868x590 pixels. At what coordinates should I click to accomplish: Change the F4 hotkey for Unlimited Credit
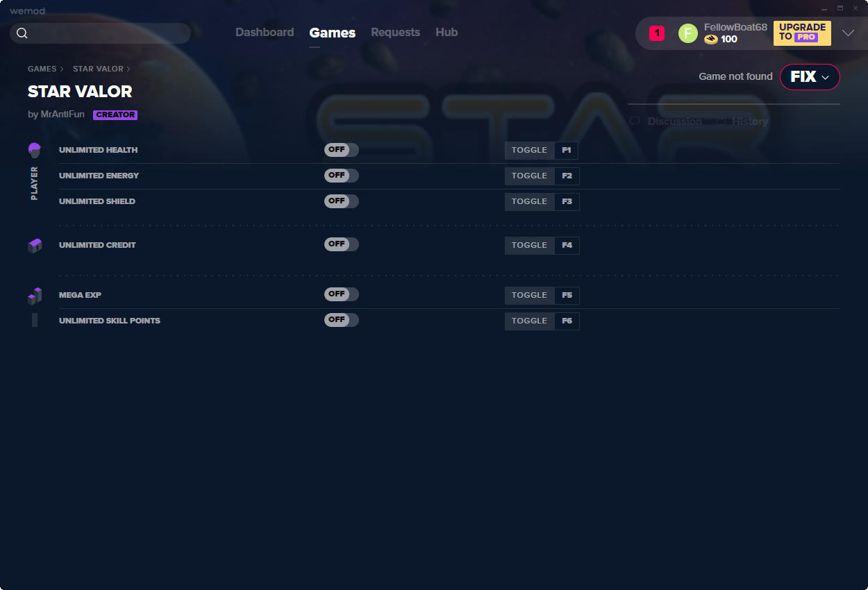click(x=567, y=246)
